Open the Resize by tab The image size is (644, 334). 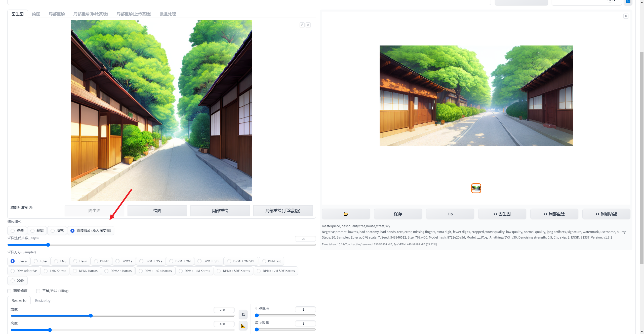pos(43,301)
